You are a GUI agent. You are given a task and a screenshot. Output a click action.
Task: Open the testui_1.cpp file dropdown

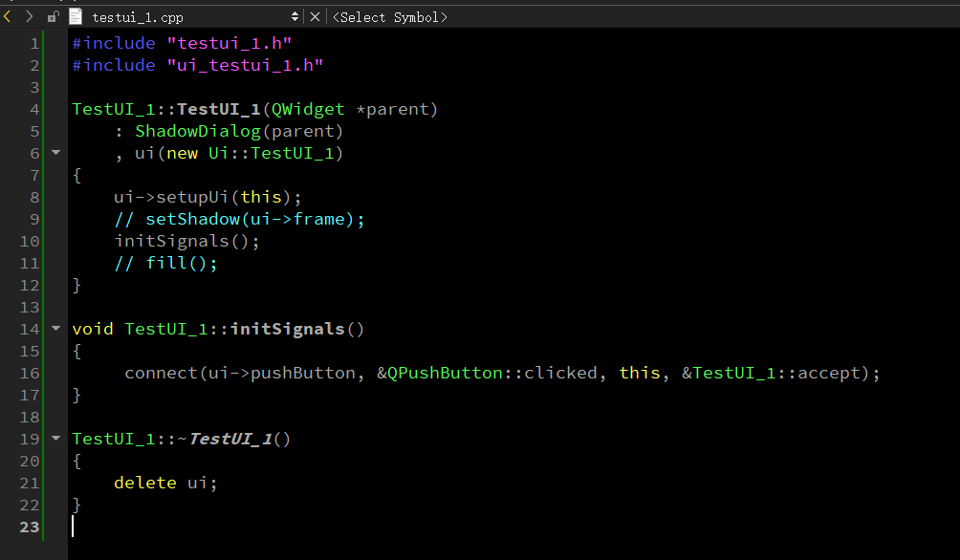coord(295,17)
